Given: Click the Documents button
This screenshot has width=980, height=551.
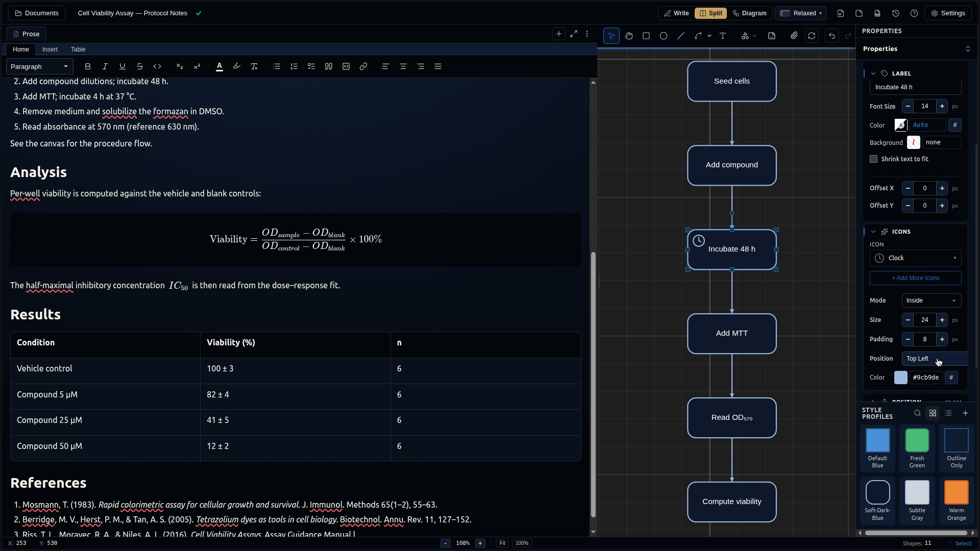Looking at the screenshot, I should [x=37, y=13].
